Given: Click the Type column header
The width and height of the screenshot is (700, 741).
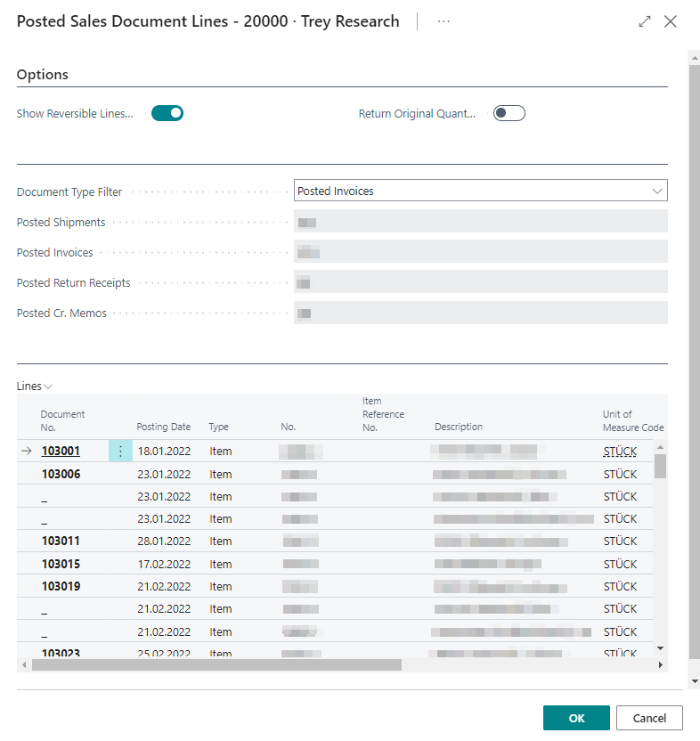Looking at the screenshot, I should [218, 427].
